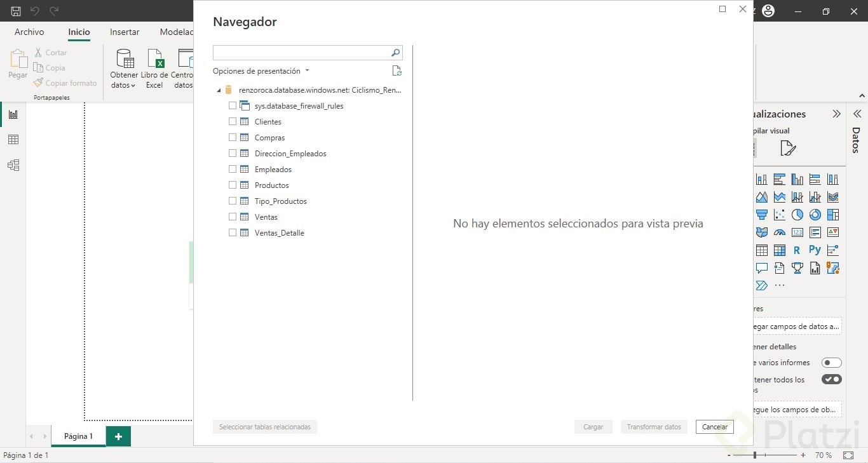Select the ribbon chart visual
This screenshot has width=868, height=463.
pyautogui.click(x=832, y=197)
